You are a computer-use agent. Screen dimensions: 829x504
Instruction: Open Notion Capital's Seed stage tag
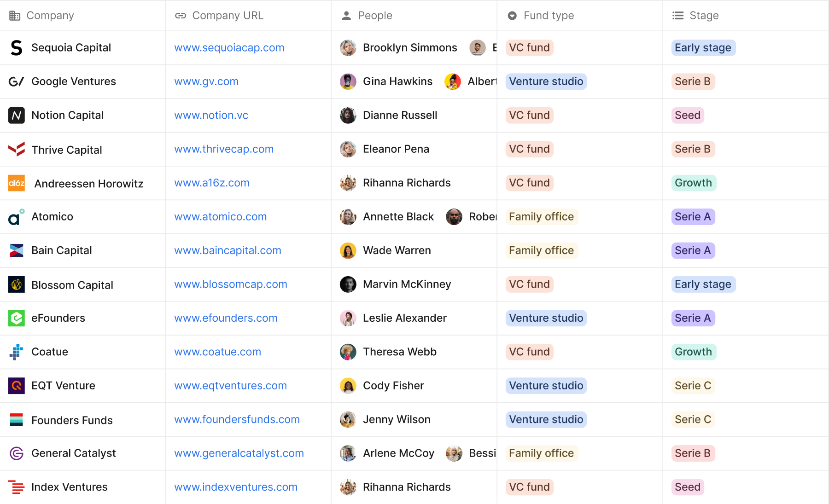coord(688,115)
